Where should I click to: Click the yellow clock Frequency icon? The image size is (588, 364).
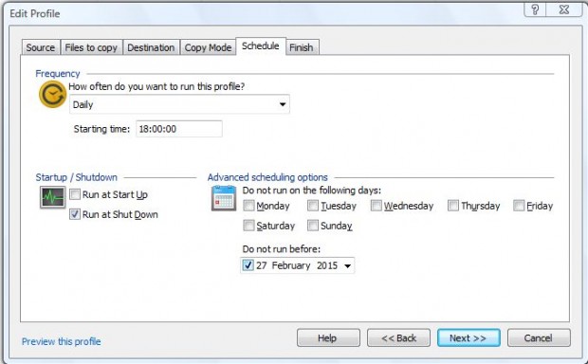pyautogui.click(x=52, y=94)
